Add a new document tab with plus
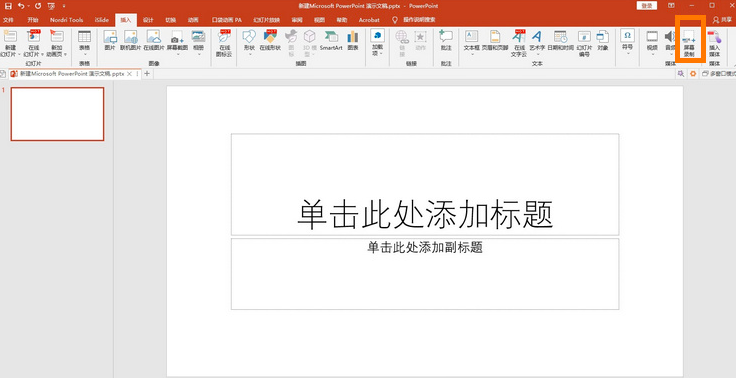Viewport: 736px width, 378px height. [147, 74]
